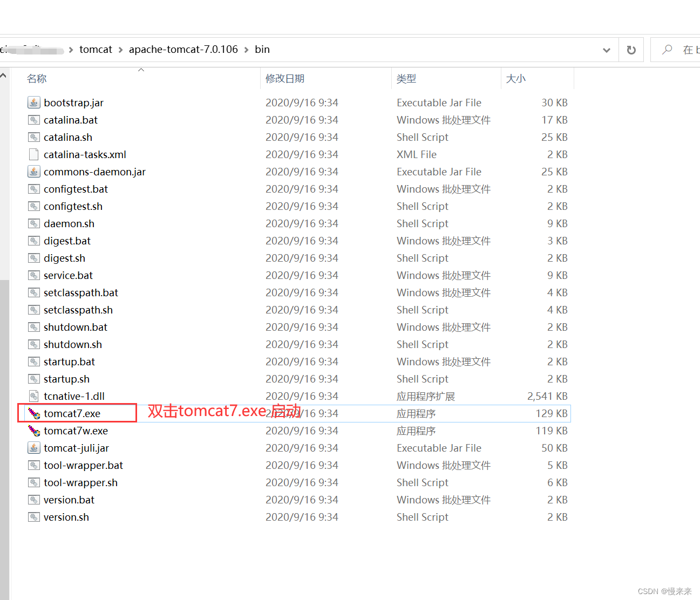Click the setclasspath.sh file icon
This screenshot has height=600, width=700.
pyautogui.click(x=34, y=310)
